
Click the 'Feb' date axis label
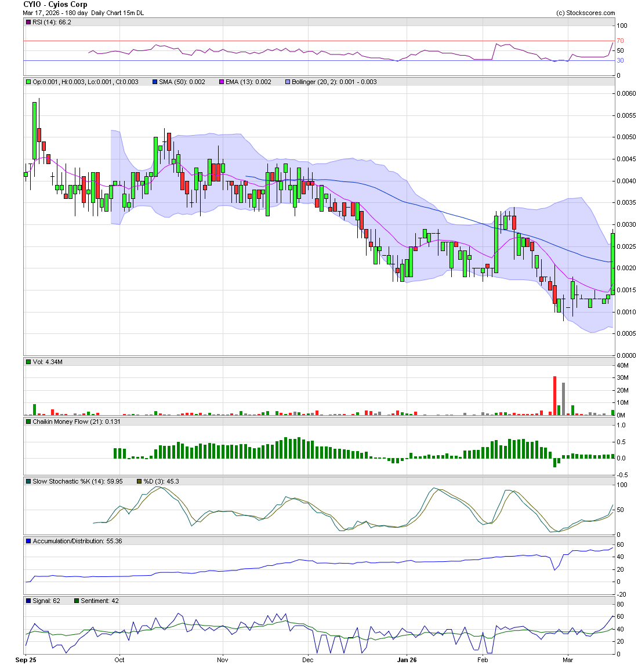(483, 660)
